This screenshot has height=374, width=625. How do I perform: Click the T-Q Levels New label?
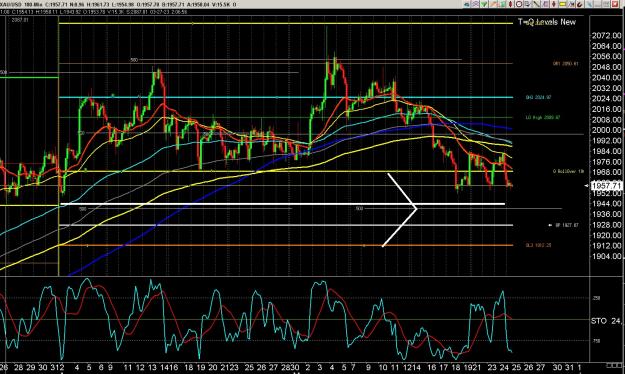coord(547,22)
